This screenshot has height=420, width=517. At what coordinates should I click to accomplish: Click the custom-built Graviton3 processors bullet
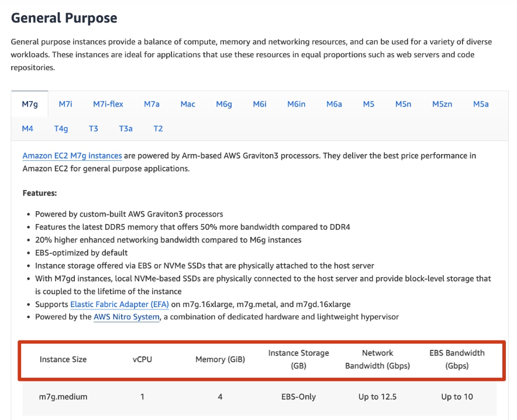[x=129, y=214]
